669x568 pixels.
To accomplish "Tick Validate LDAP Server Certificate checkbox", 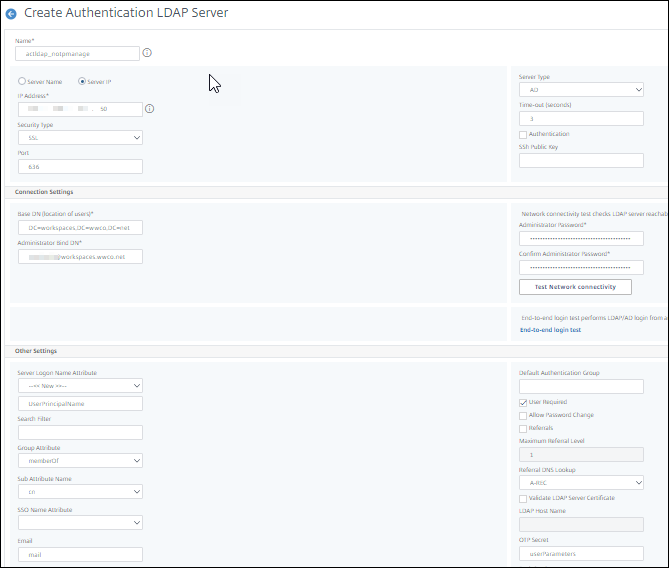I will pyautogui.click(x=523, y=498).
